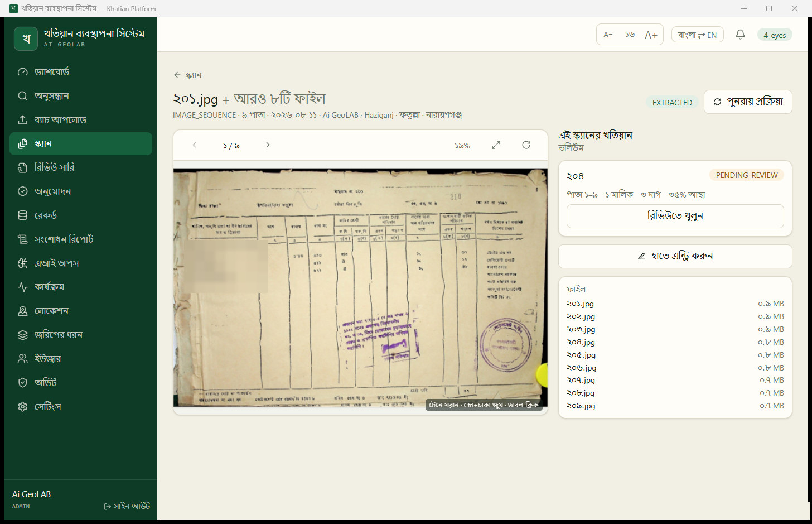Toggle language বাংলা ⇄ EN
The width and height of the screenshot is (812, 524).
[697, 35]
